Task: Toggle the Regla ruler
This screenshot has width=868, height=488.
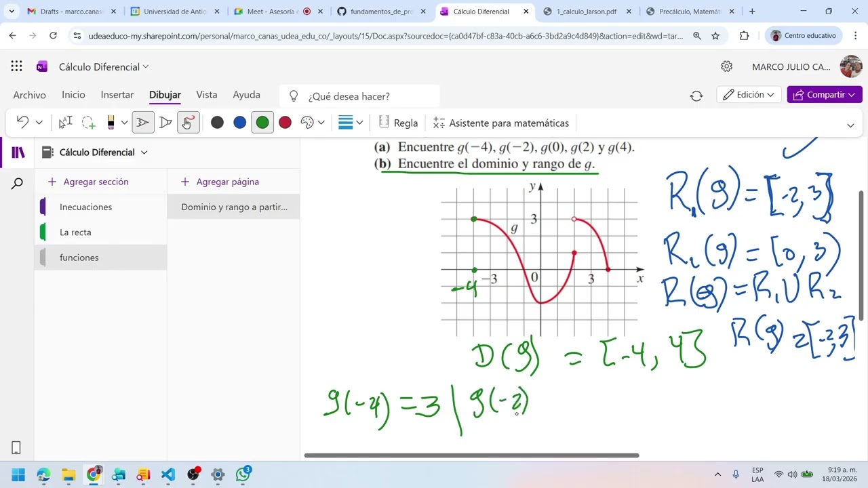Action: click(398, 123)
